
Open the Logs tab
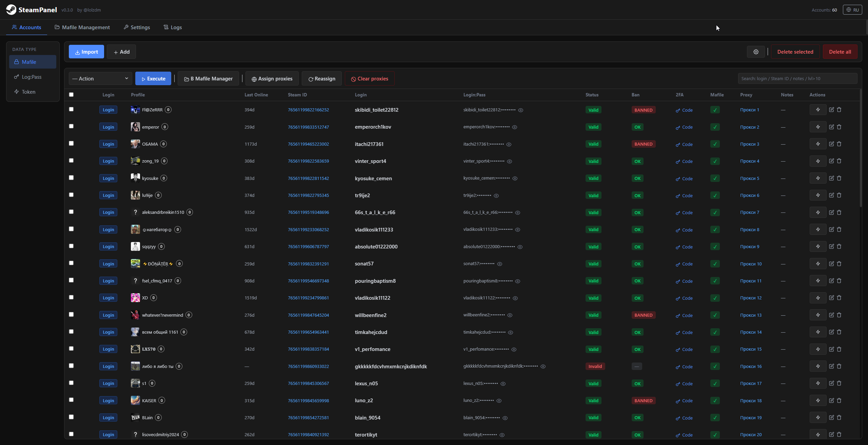tap(173, 27)
